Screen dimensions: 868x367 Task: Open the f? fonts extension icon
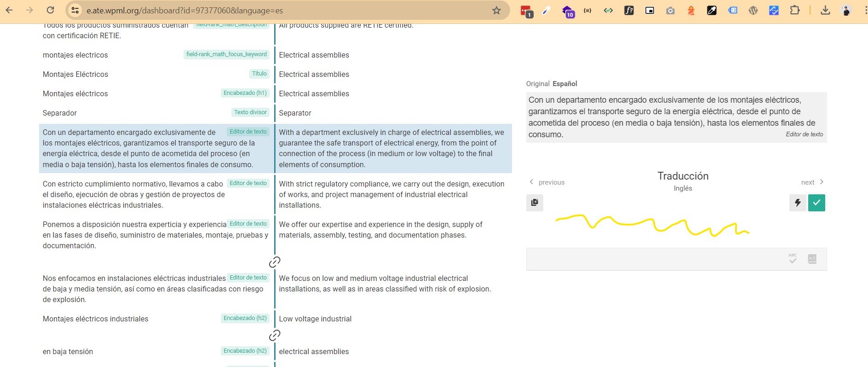pos(629,10)
